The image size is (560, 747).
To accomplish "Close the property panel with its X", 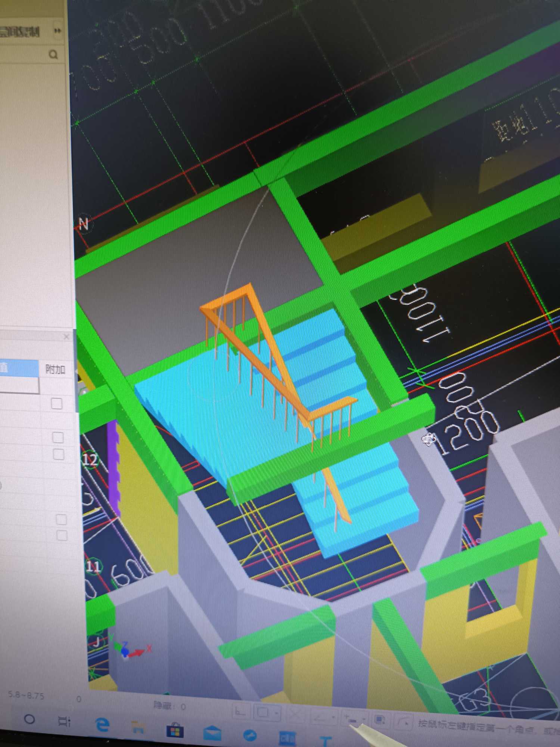I will 66,337.
